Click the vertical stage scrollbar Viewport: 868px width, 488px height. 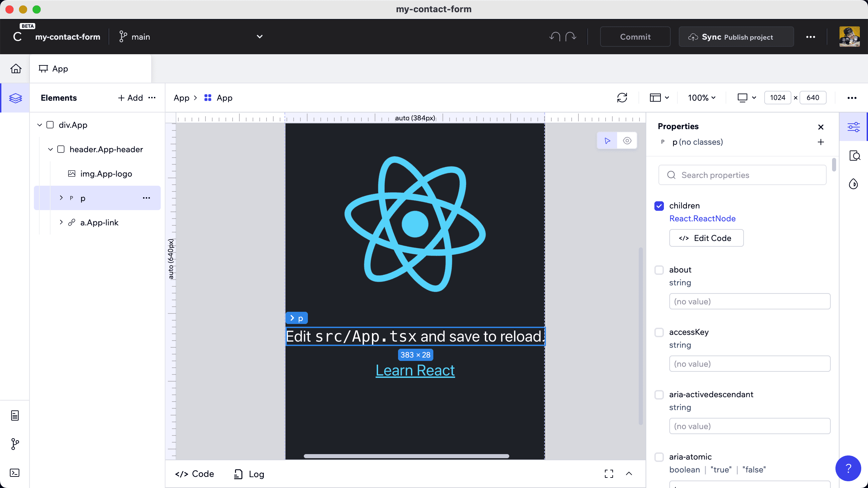point(641,336)
